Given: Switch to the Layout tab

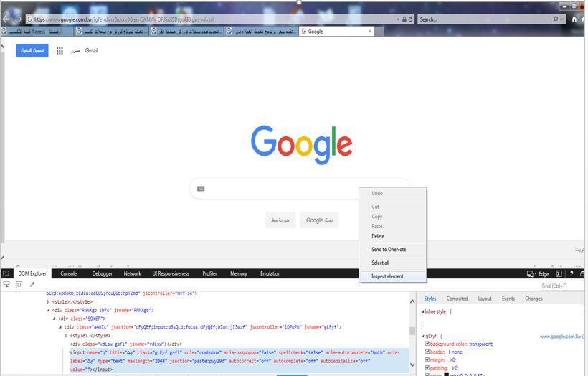Looking at the screenshot, I should tap(485, 299).
